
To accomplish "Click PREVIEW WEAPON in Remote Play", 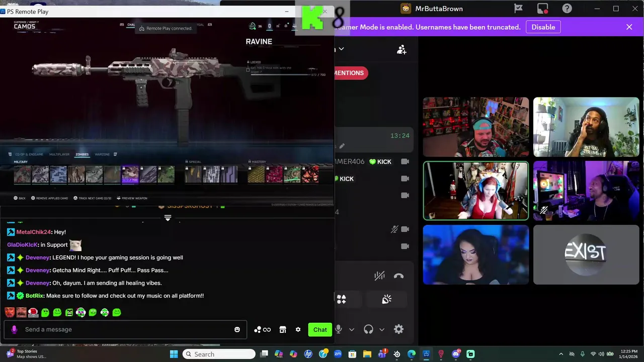I will [132, 198].
